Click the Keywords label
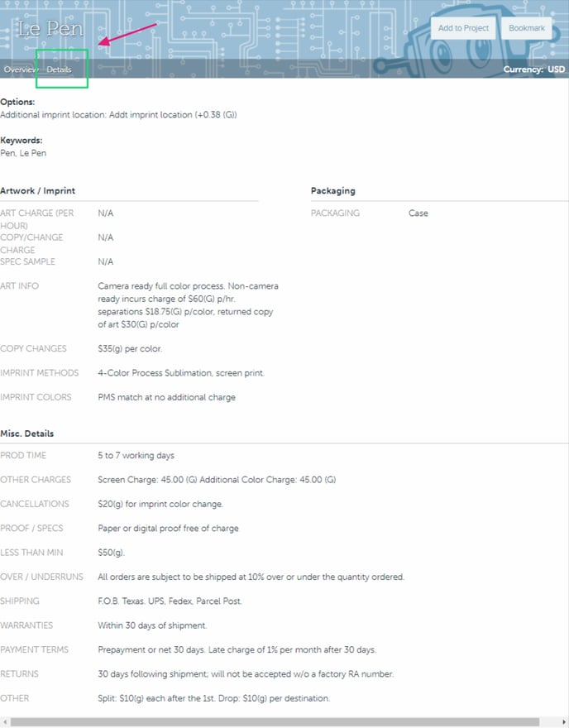This screenshot has width=569, height=728. 21,141
